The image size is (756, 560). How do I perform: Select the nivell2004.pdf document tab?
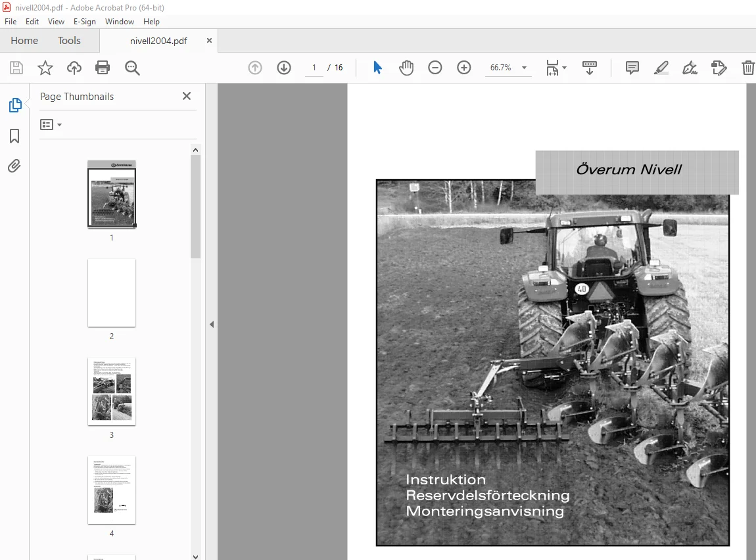(x=158, y=41)
